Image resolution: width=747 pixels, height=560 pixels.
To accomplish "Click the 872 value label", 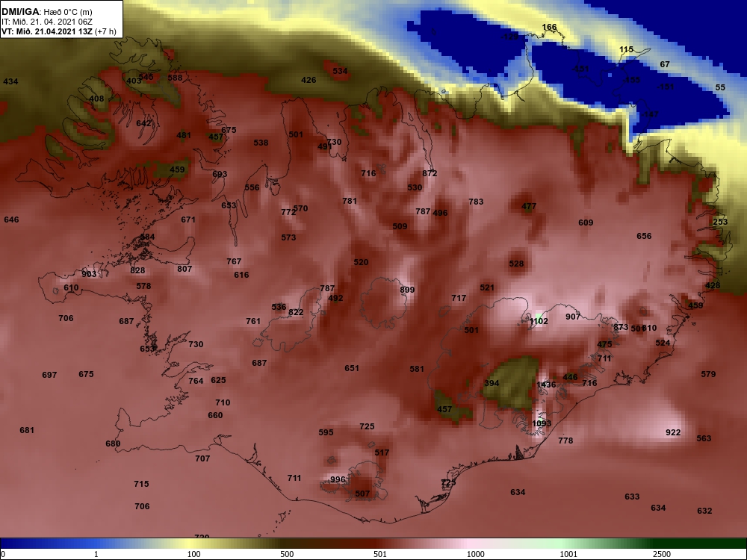I will (x=430, y=173).
